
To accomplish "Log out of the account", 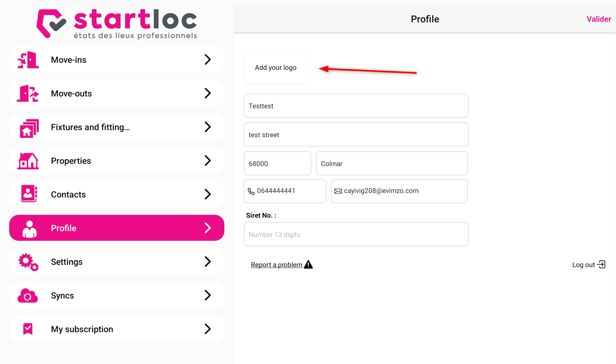I will 589,265.
